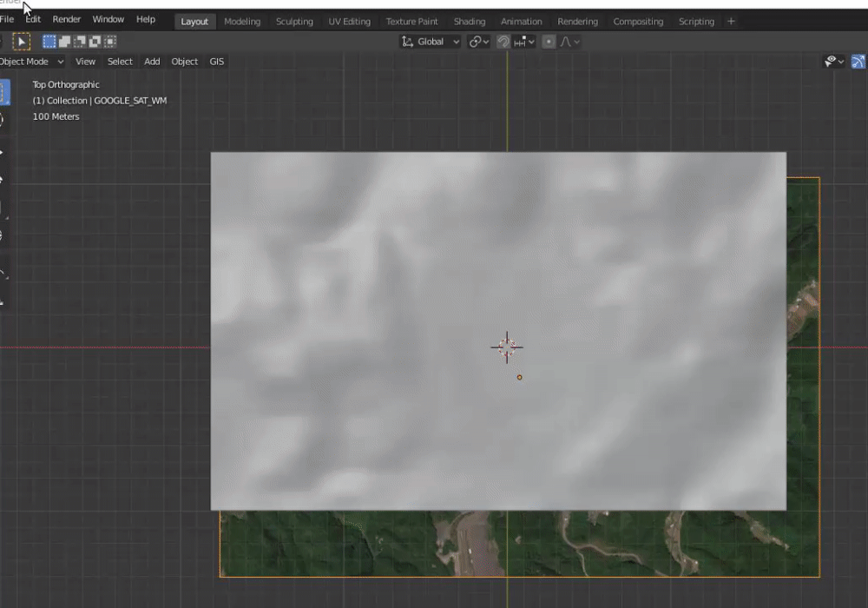
Task: Switch to the UV Editing workspace
Action: 349,22
